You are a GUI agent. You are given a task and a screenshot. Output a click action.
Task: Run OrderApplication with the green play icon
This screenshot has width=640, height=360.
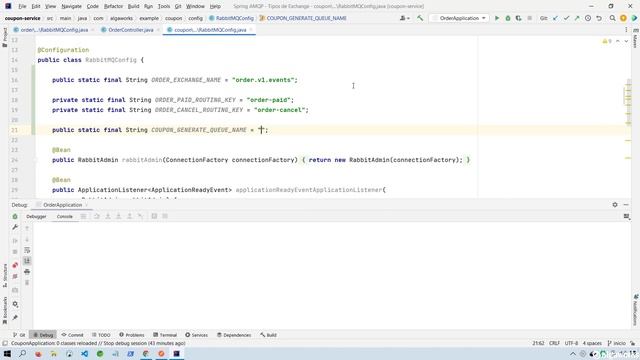(497, 18)
